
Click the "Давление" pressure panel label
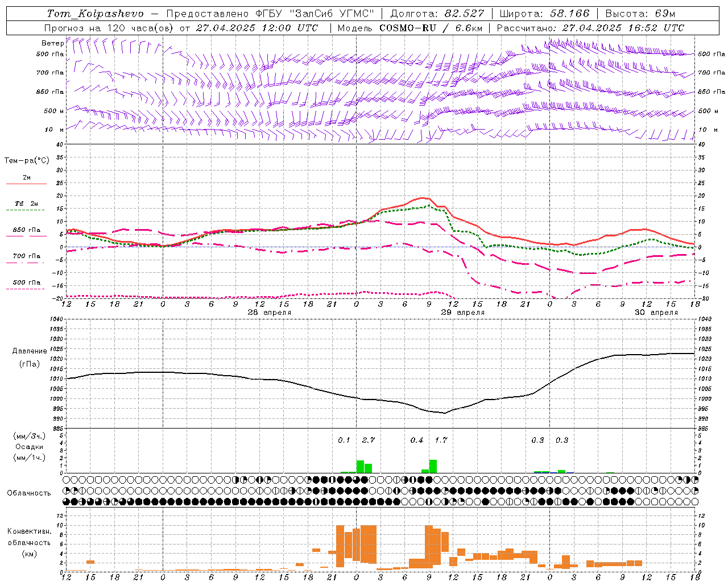click(x=30, y=351)
